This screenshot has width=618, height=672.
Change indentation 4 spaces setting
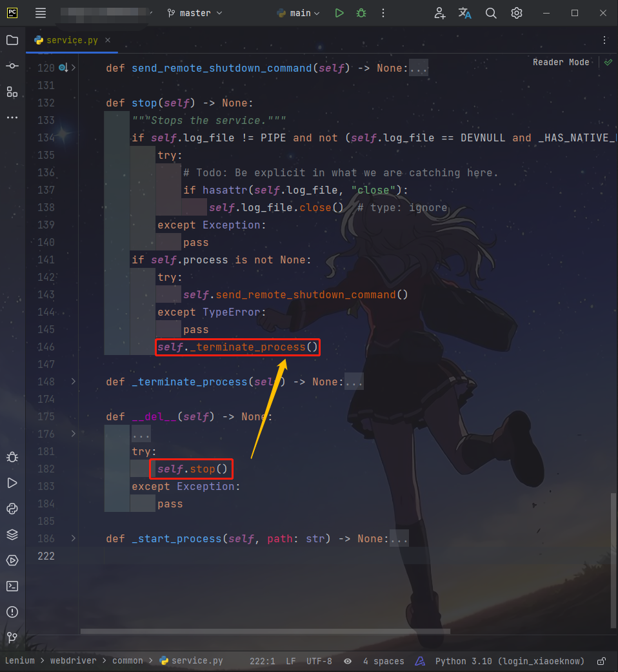tap(383, 661)
